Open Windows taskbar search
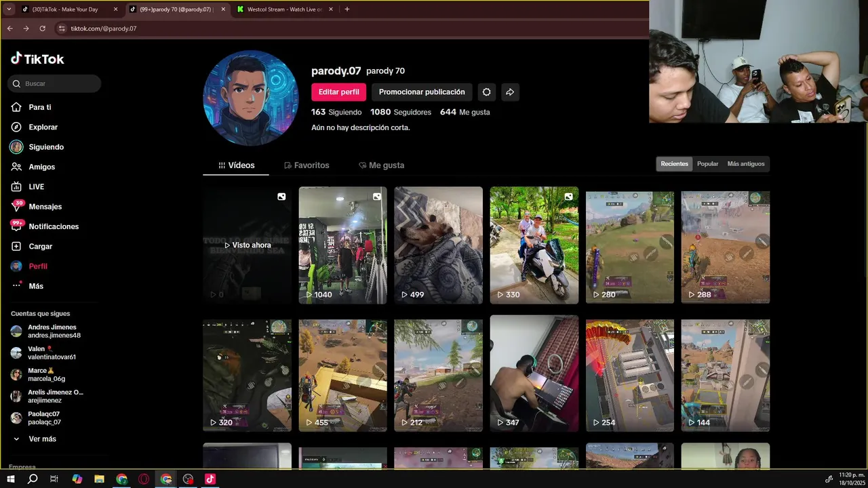Image resolution: width=868 pixels, height=488 pixels. tap(33, 479)
